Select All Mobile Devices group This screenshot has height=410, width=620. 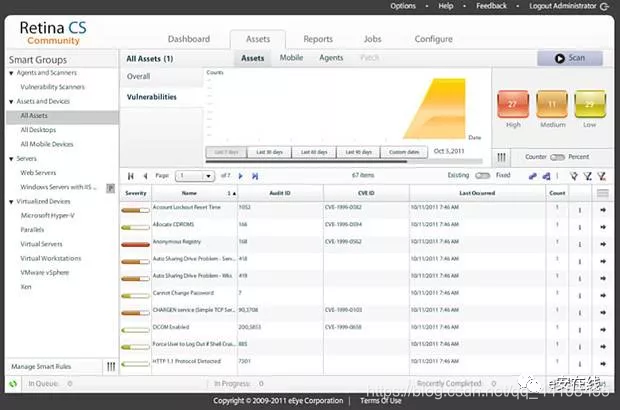[x=47, y=144]
